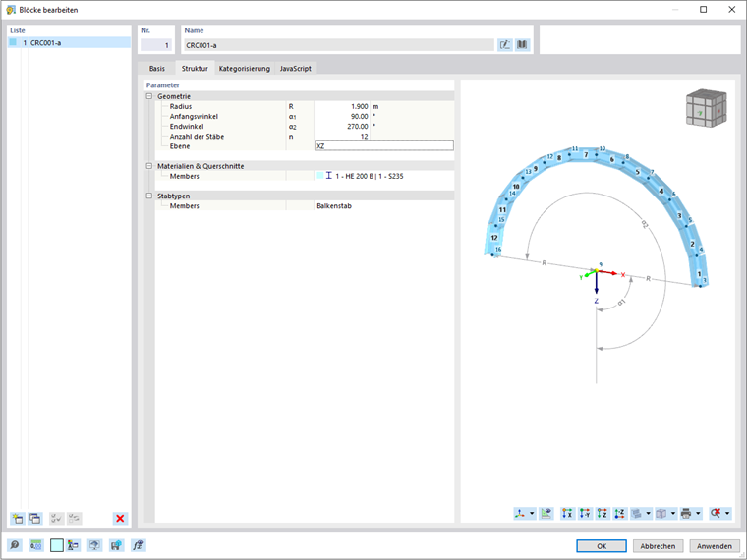Copy the selected block

click(35, 518)
